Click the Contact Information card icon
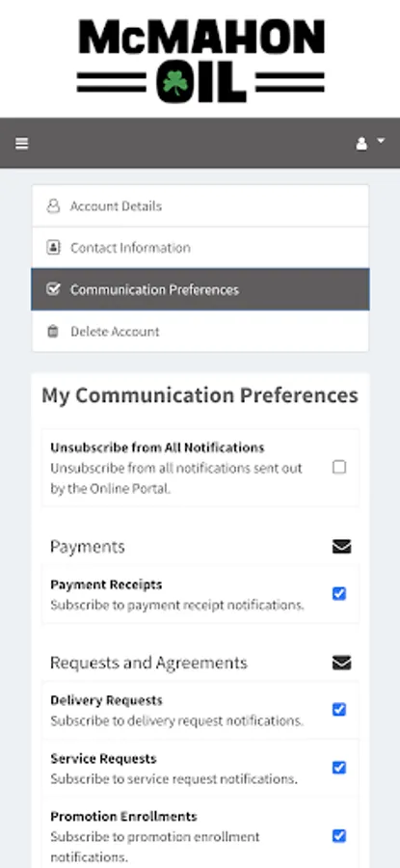 (x=53, y=248)
